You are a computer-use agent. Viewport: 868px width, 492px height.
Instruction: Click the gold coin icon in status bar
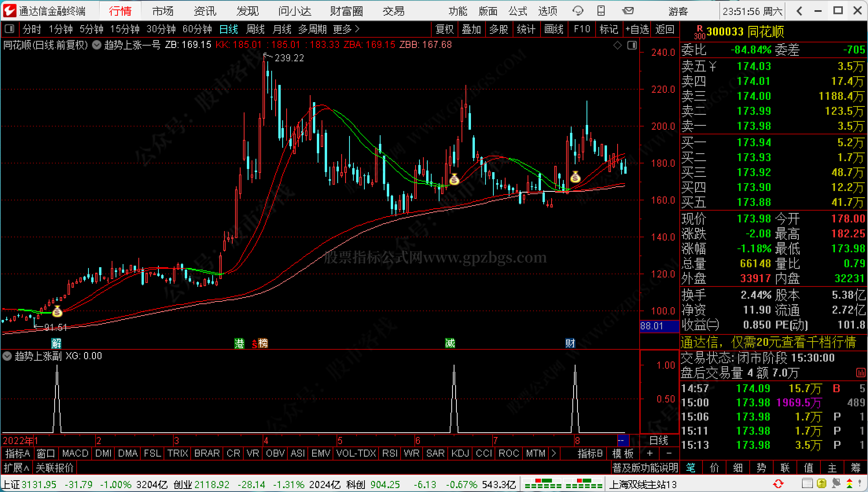(x=821, y=484)
